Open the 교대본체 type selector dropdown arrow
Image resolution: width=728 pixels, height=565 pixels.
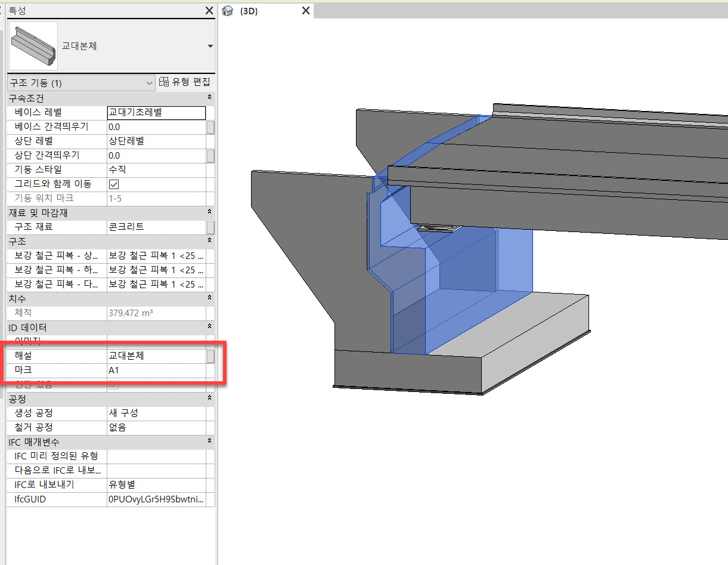210,47
